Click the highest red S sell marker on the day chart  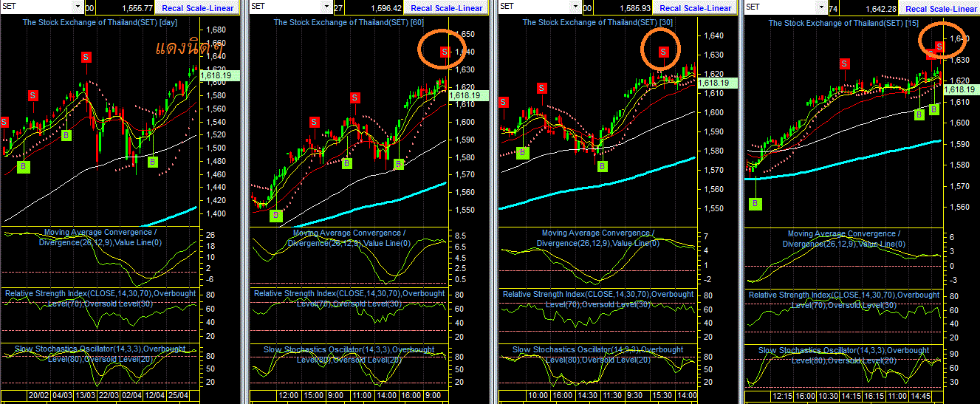(x=86, y=56)
